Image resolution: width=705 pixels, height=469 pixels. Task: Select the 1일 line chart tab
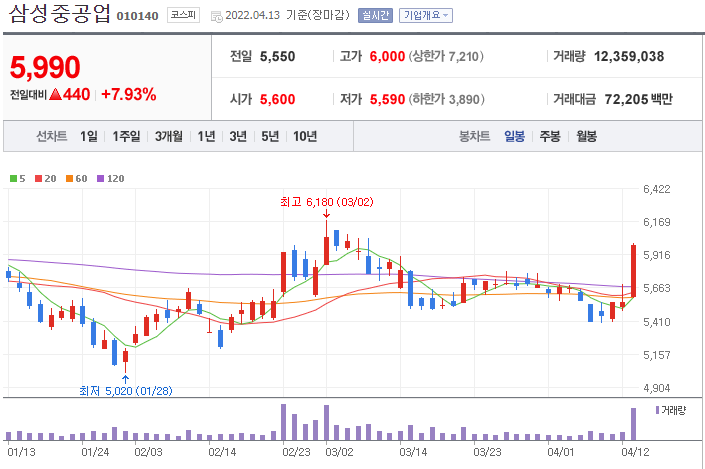coord(89,136)
